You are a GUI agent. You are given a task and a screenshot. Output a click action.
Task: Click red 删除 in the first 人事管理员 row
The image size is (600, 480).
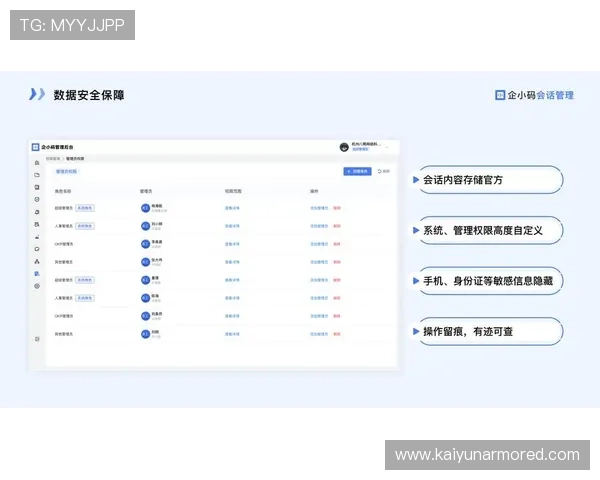coord(337,226)
